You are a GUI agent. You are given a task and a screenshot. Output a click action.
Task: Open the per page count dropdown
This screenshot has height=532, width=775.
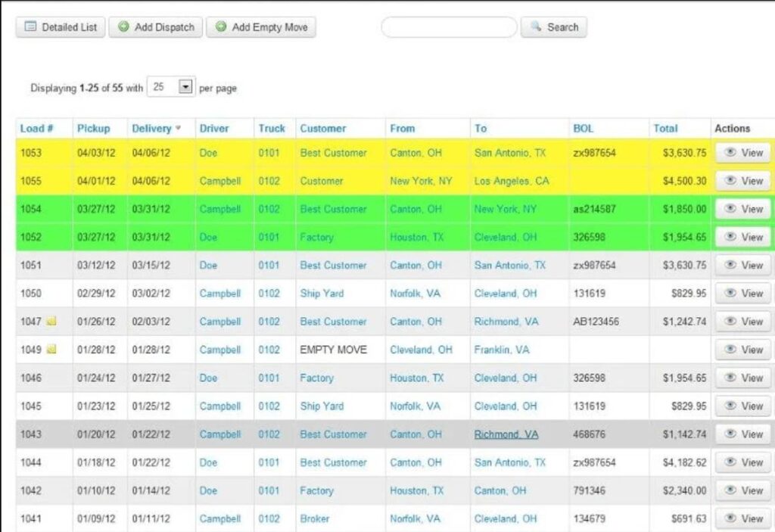185,87
